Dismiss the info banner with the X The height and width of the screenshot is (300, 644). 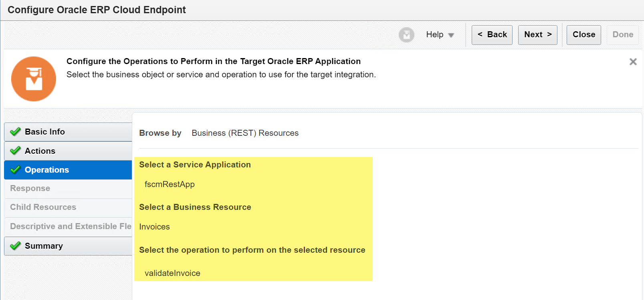[633, 62]
